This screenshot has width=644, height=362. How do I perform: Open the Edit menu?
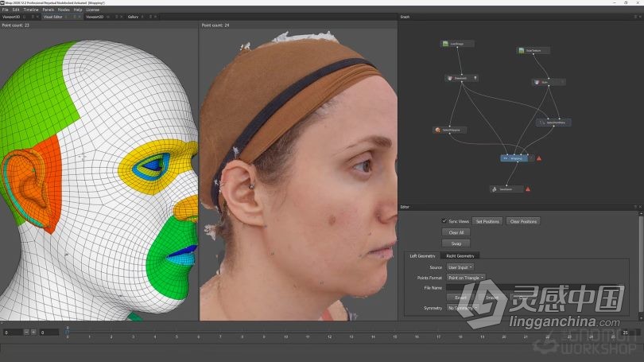click(x=16, y=10)
